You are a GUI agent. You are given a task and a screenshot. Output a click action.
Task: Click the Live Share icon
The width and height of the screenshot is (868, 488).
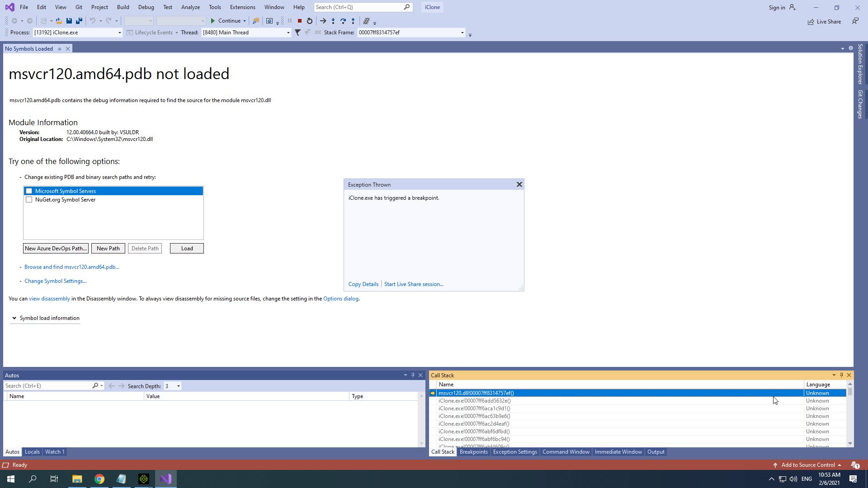811,22
